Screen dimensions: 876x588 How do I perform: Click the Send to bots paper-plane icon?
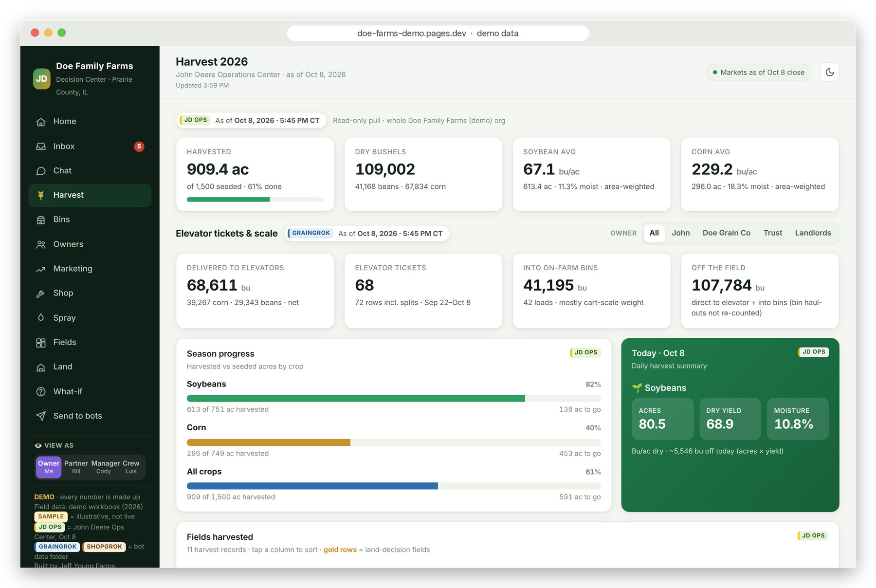pos(41,416)
